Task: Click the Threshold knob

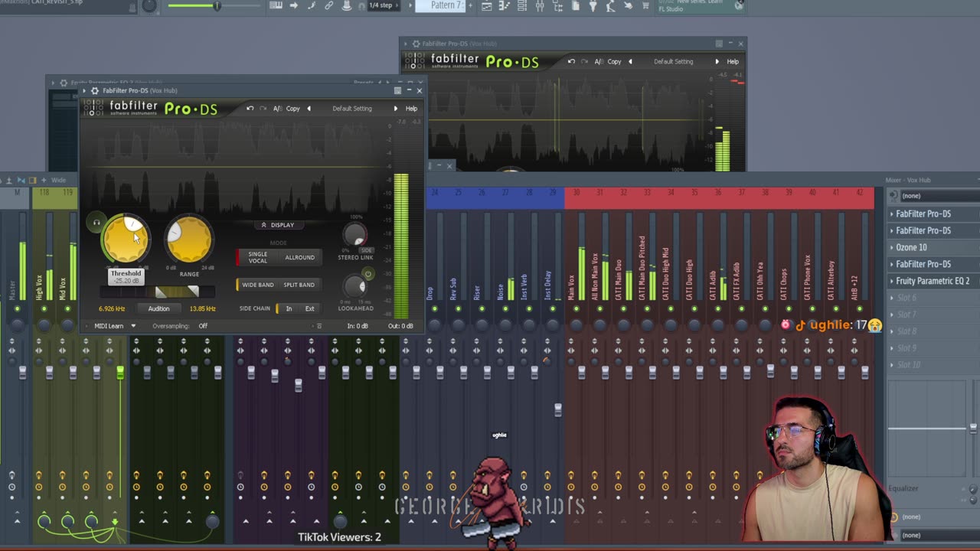Action: click(126, 239)
